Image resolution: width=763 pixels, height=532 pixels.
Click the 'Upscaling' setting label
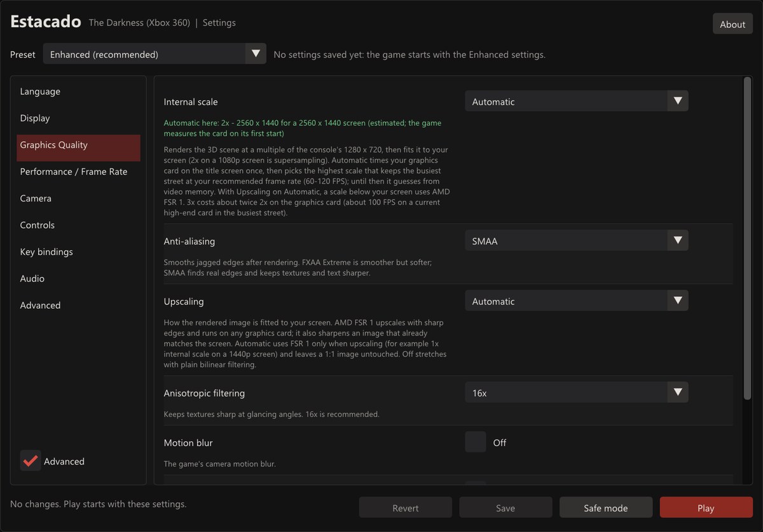tap(184, 301)
